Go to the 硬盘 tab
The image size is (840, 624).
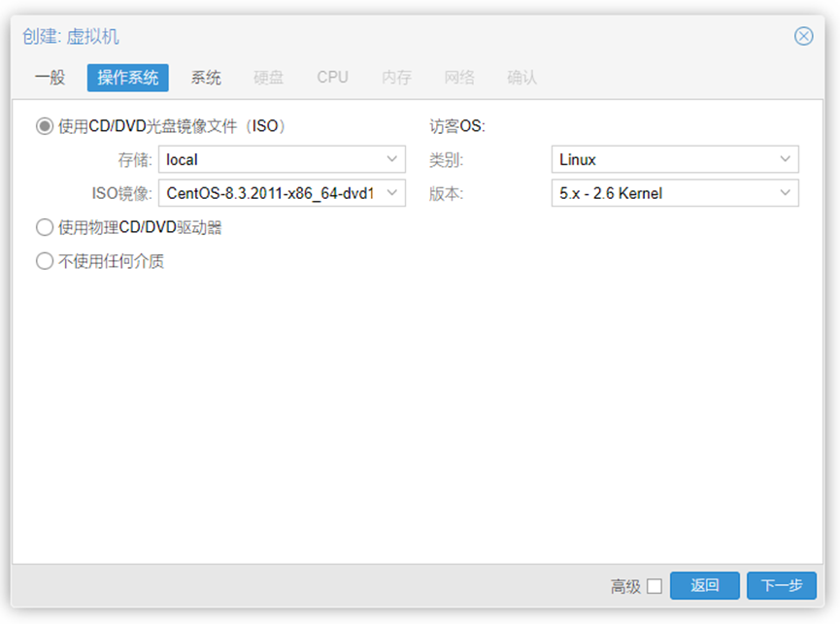coord(268,78)
